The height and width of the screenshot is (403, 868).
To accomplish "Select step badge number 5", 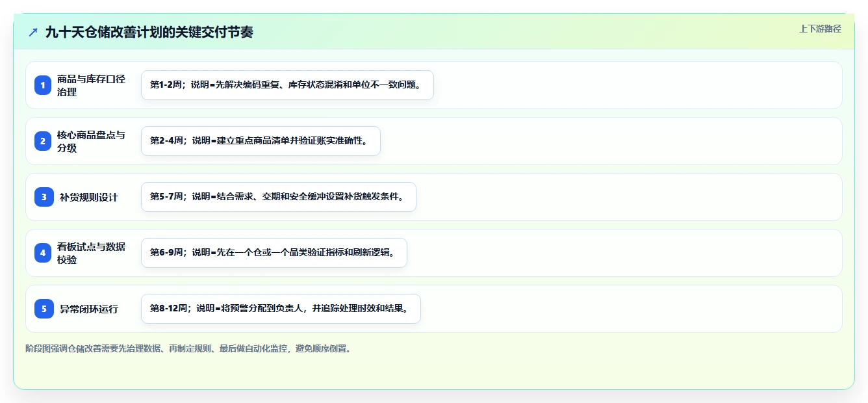I will pyautogui.click(x=44, y=309).
